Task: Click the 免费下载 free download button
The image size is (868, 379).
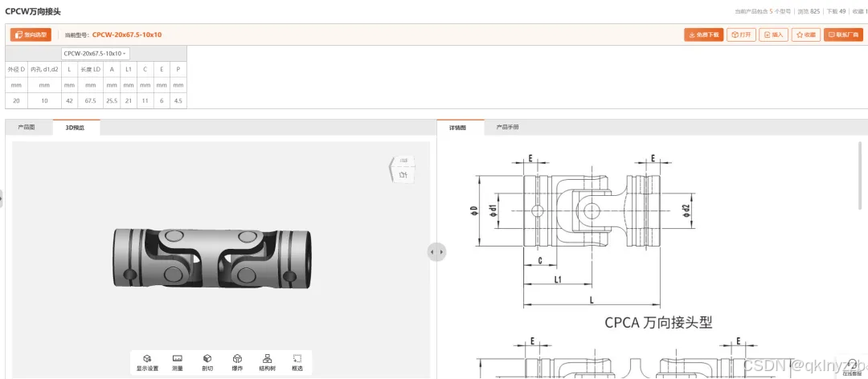Action: [x=703, y=35]
